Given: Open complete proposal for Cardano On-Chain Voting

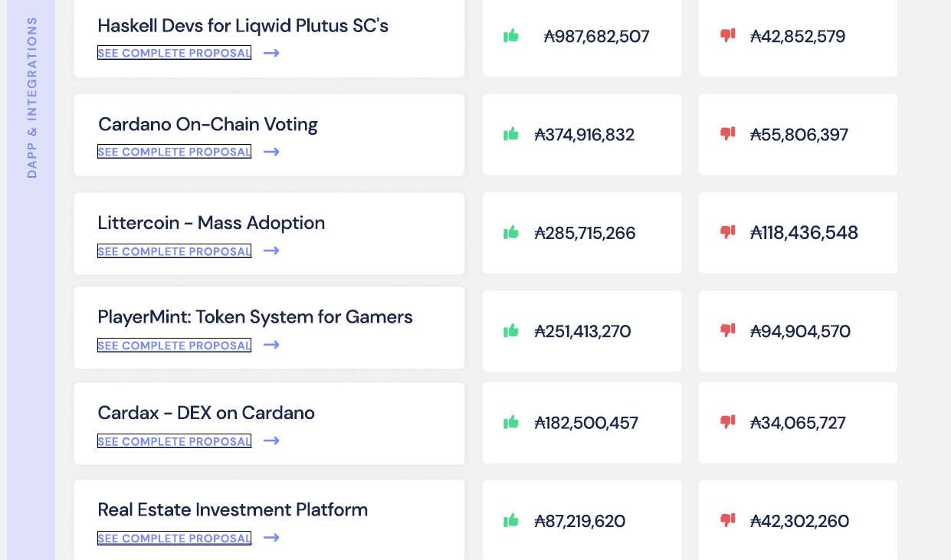Looking at the screenshot, I should (174, 152).
